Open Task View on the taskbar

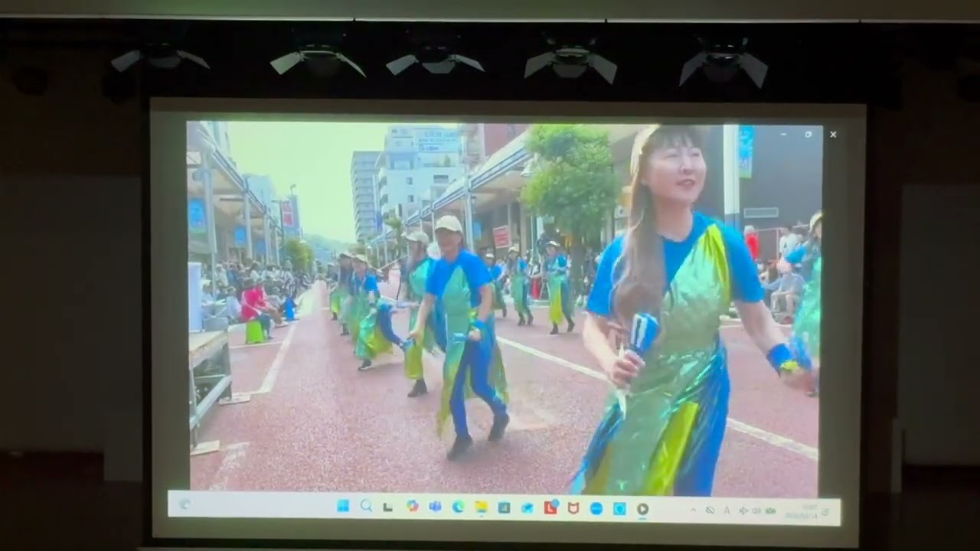pos(387,507)
